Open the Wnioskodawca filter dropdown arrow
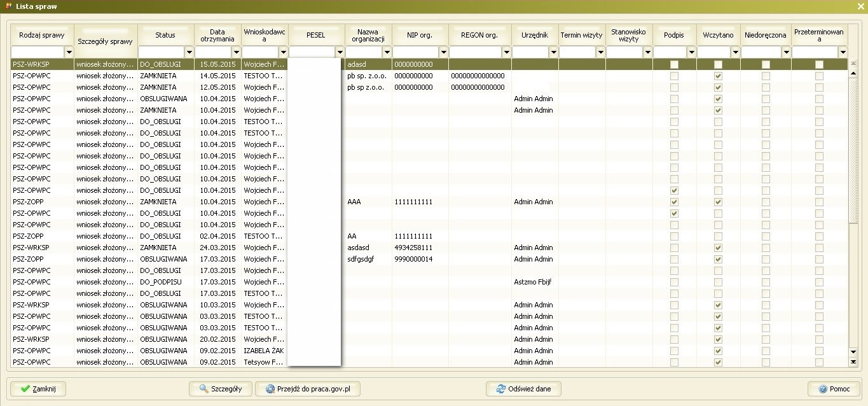Screen dimensions: 868x406 pyautogui.click(x=283, y=52)
